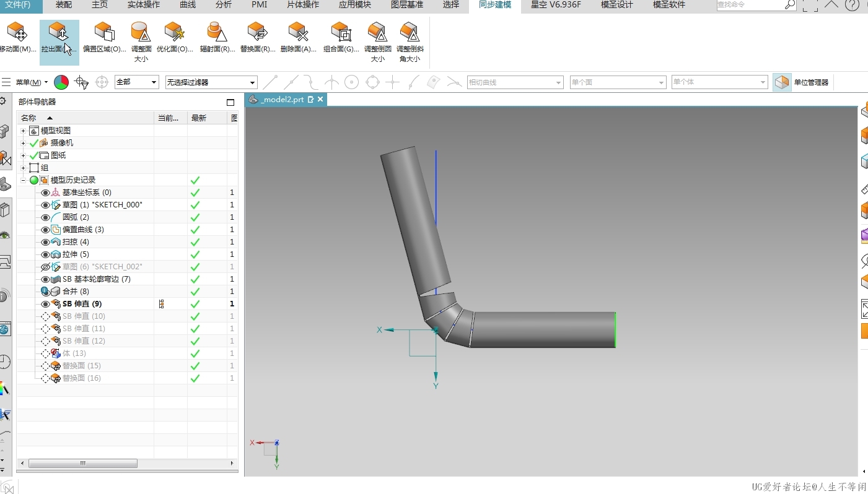Toggle the midpoint snap point icon
Screen dimensions: 868x494
pos(291,82)
